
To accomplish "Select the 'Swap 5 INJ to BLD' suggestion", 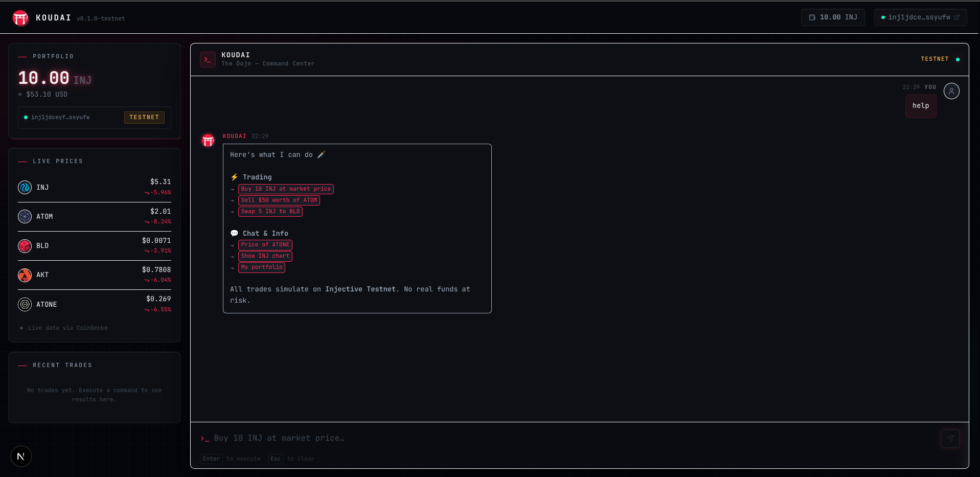I will coord(270,212).
